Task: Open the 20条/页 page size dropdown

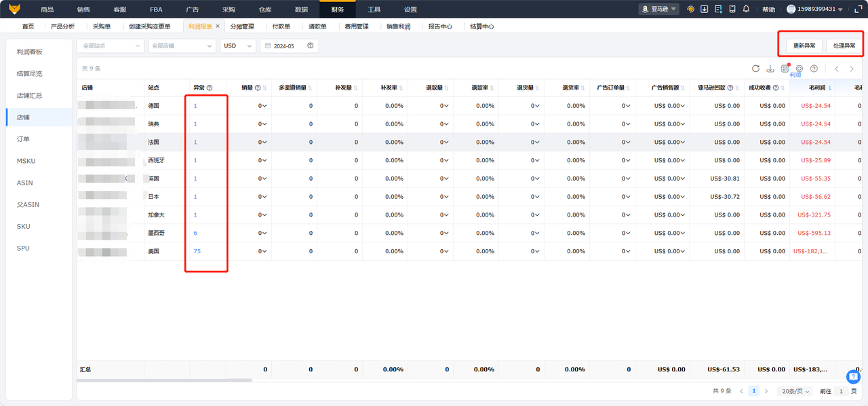Action: [x=795, y=391]
